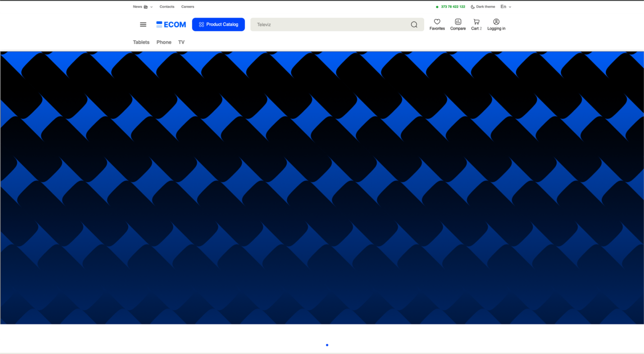Select the Tablets category tab
Screen dimensions: 644x354
[141, 42]
